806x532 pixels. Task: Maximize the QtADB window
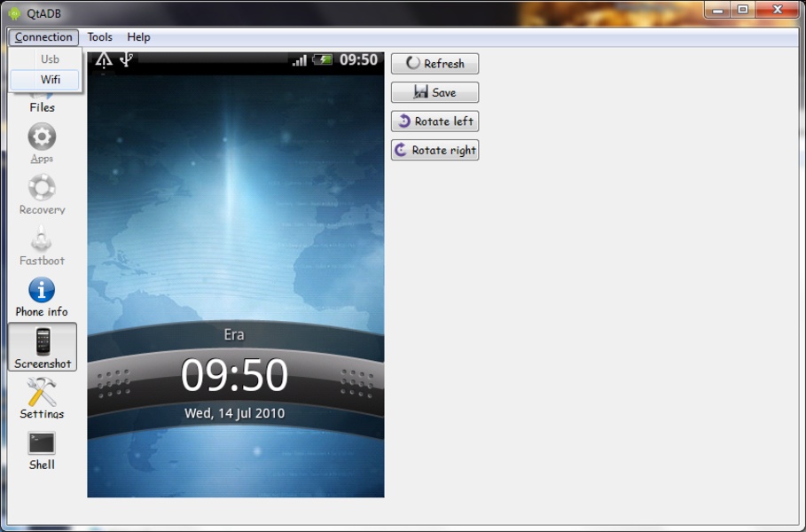743,10
